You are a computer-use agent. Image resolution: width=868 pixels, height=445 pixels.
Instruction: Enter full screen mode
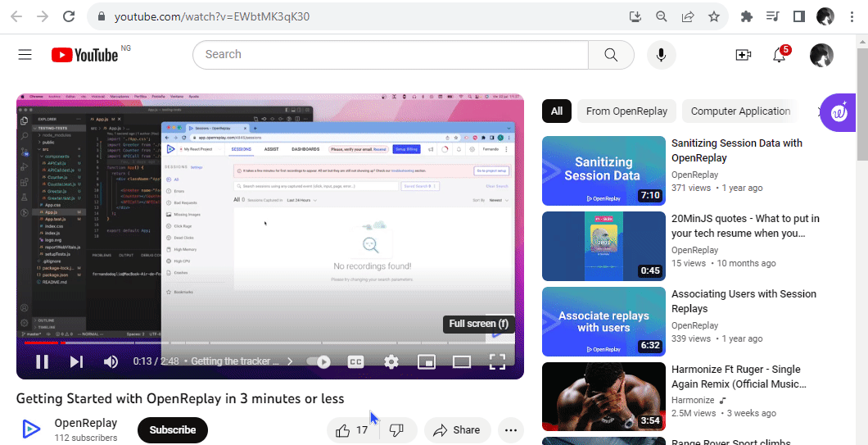(x=497, y=362)
